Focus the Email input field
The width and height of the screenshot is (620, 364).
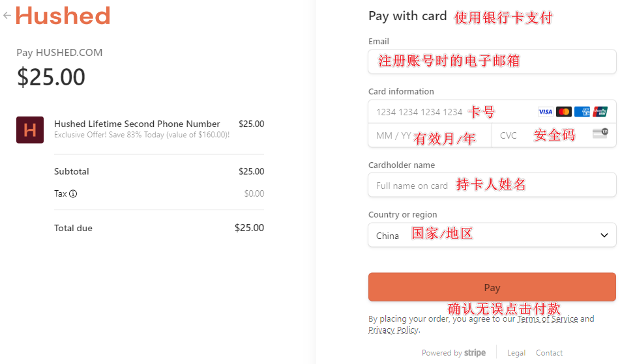[x=492, y=62]
